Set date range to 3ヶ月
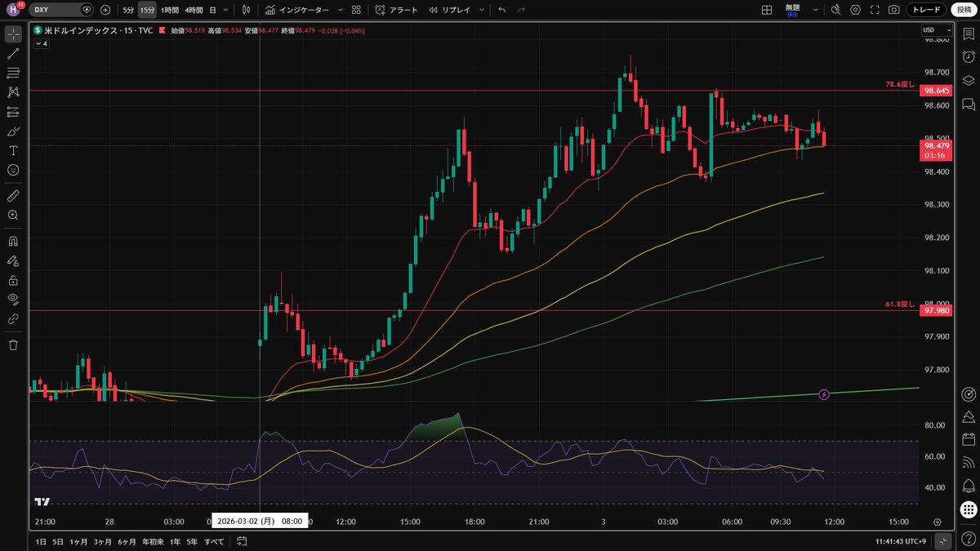 103,541
